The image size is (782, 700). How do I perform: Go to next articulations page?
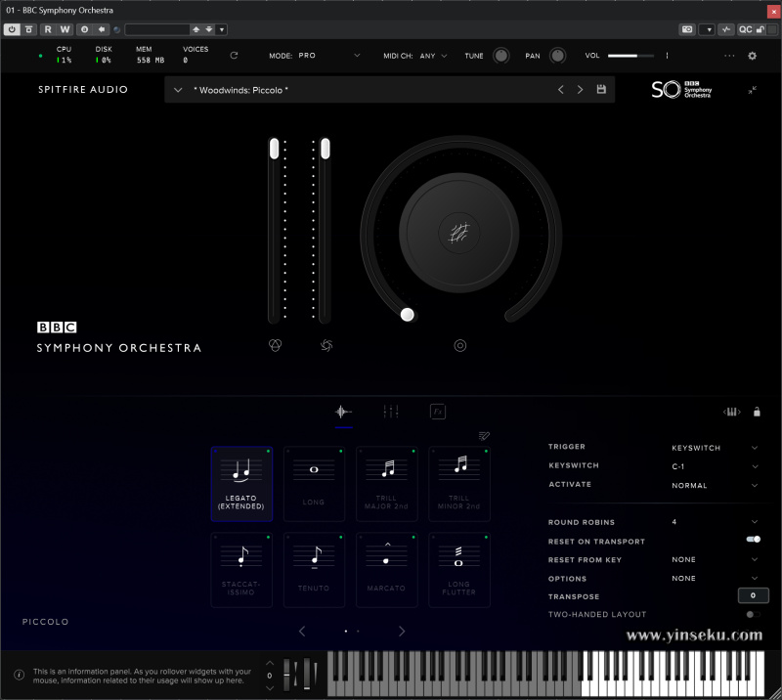[402, 632]
